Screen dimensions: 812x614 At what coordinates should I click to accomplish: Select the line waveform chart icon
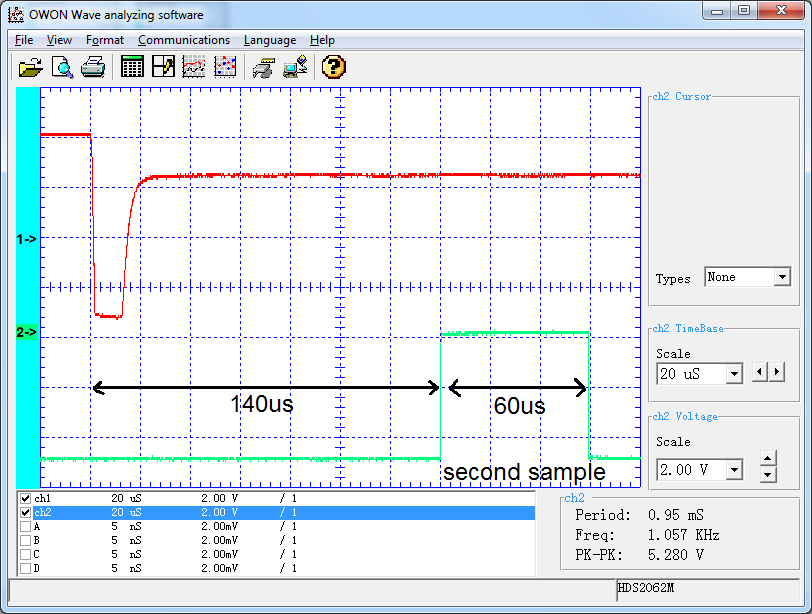coord(194,67)
